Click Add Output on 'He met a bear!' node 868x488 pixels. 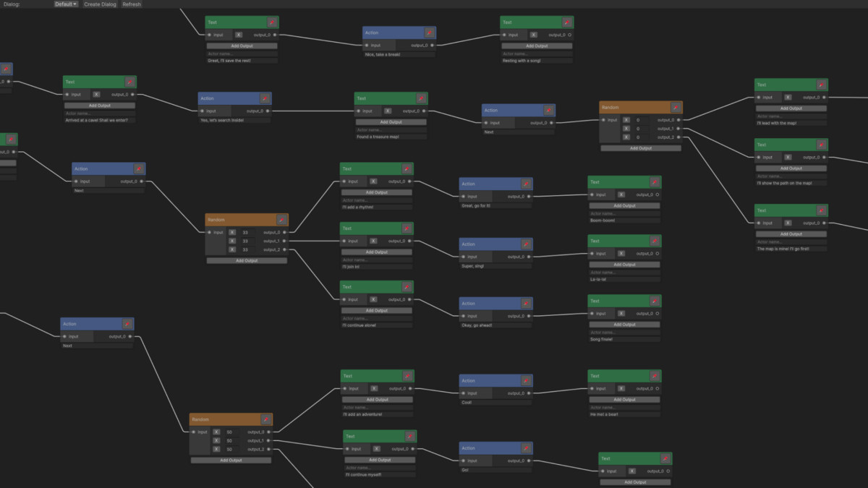pyautogui.click(x=624, y=399)
